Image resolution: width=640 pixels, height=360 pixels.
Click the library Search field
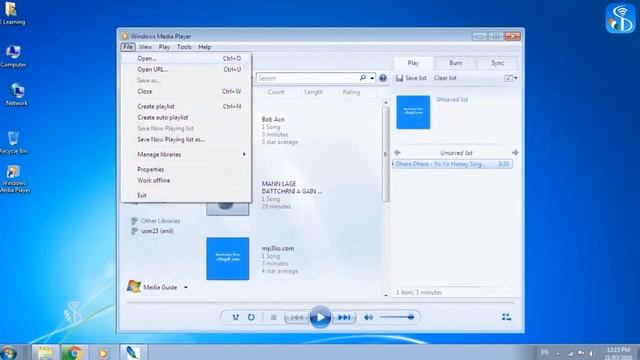pos(307,78)
